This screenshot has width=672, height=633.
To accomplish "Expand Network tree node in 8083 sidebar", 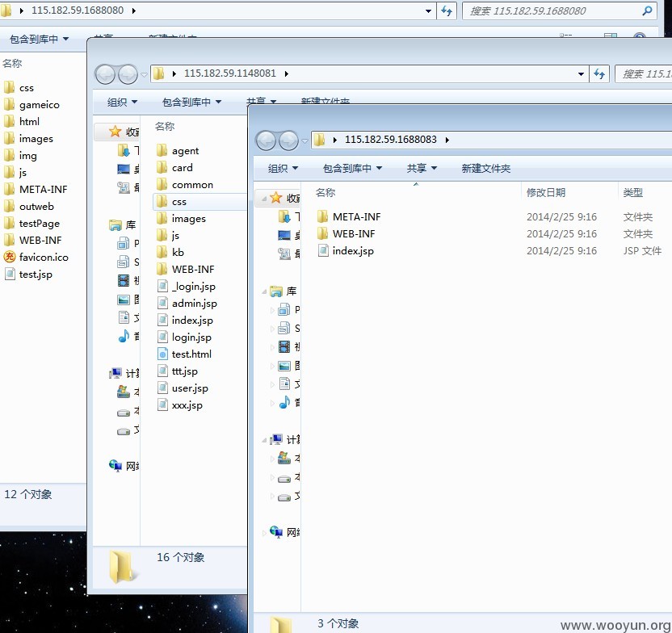I will pos(264,533).
